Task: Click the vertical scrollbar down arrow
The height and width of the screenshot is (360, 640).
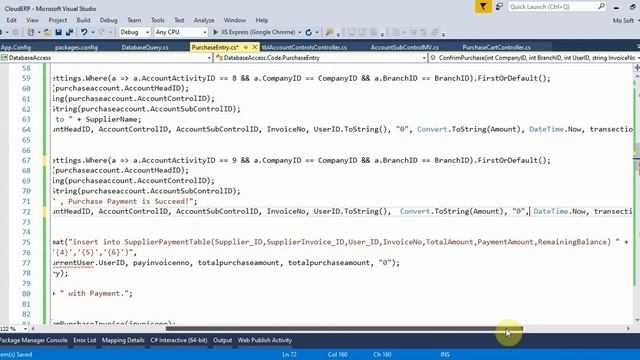Action: coord(637,320)
